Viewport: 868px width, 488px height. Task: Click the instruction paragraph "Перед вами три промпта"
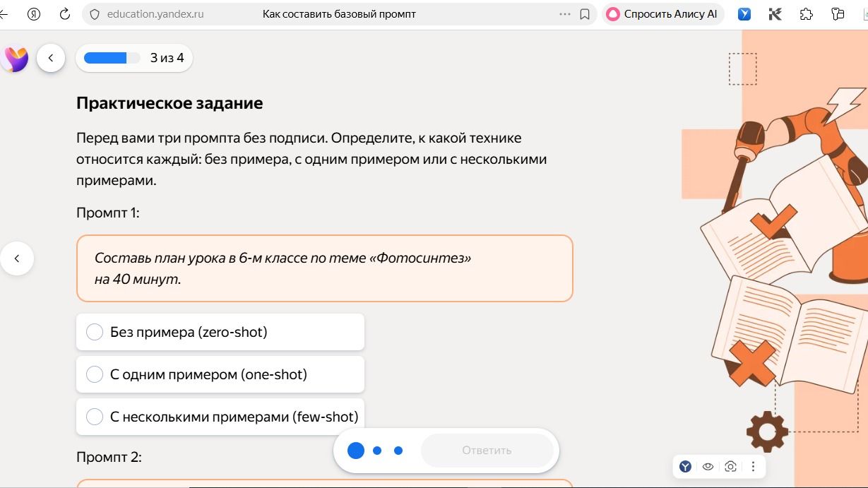tap(311, 159)
